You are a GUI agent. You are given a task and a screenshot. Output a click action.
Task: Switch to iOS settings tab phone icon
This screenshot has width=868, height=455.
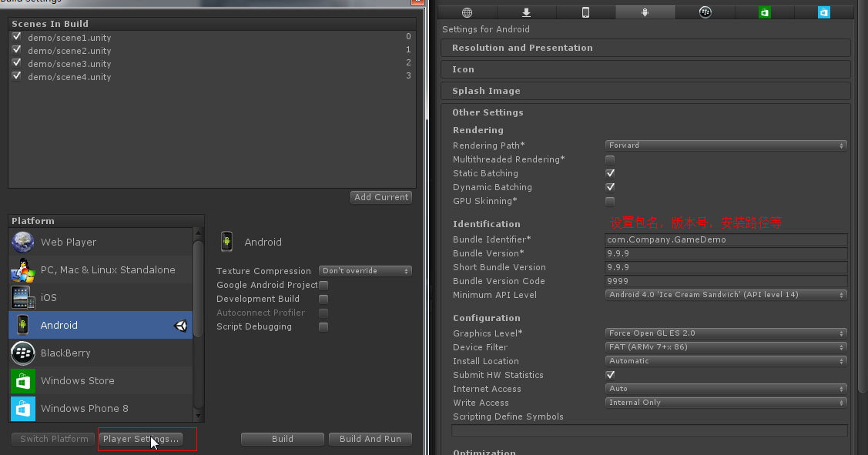(585, 12)
